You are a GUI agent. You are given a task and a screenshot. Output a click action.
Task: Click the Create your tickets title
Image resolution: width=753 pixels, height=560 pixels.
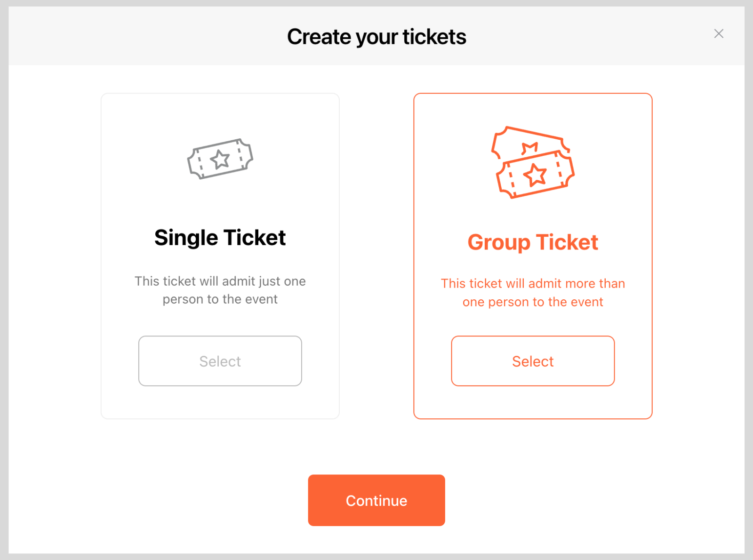tap(376, 37)
